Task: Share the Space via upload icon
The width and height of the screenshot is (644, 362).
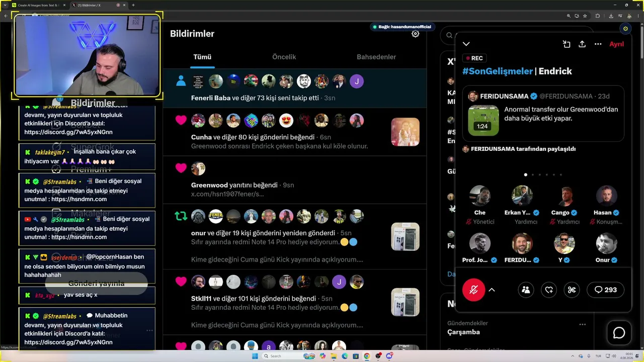Action: (x=582, y=44)
